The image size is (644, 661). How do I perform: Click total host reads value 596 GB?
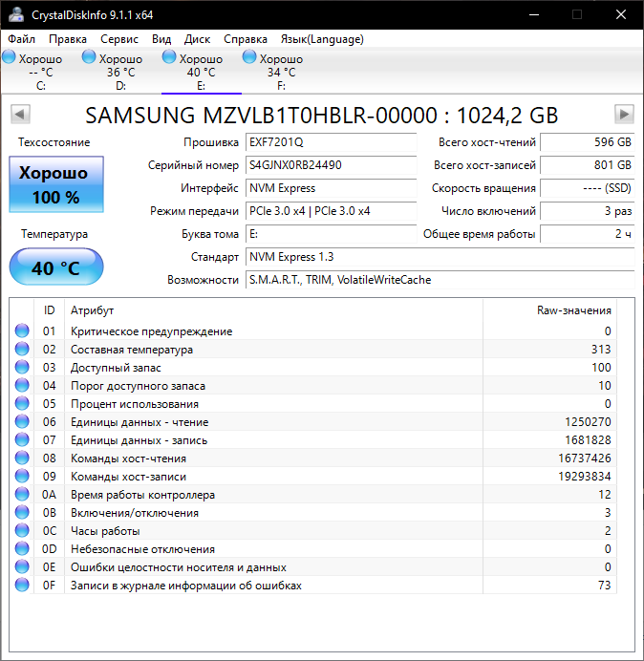587,142
